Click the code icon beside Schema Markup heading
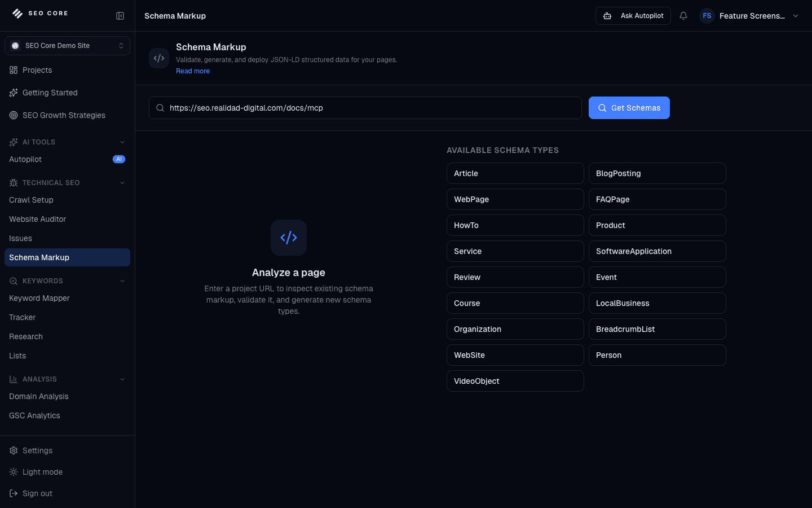Screen dimensions: 812x508 coord(159,58)
